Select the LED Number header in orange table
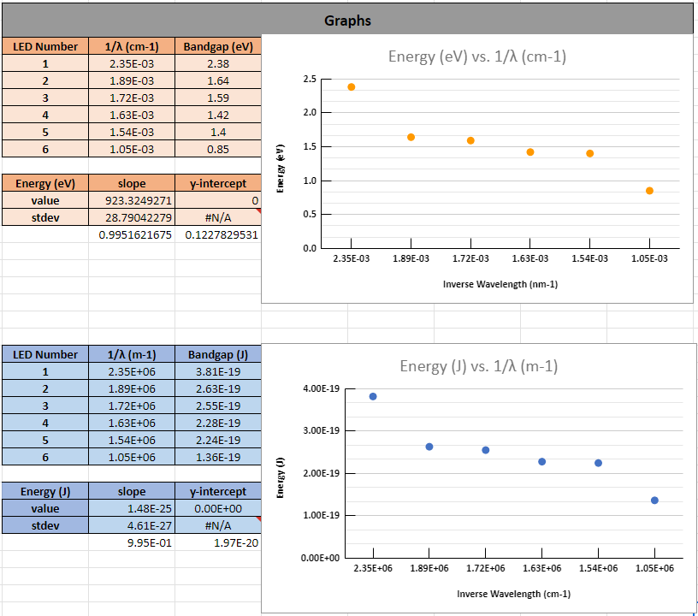Viewport: 698px width, 616px height. [x=45, y=46]
